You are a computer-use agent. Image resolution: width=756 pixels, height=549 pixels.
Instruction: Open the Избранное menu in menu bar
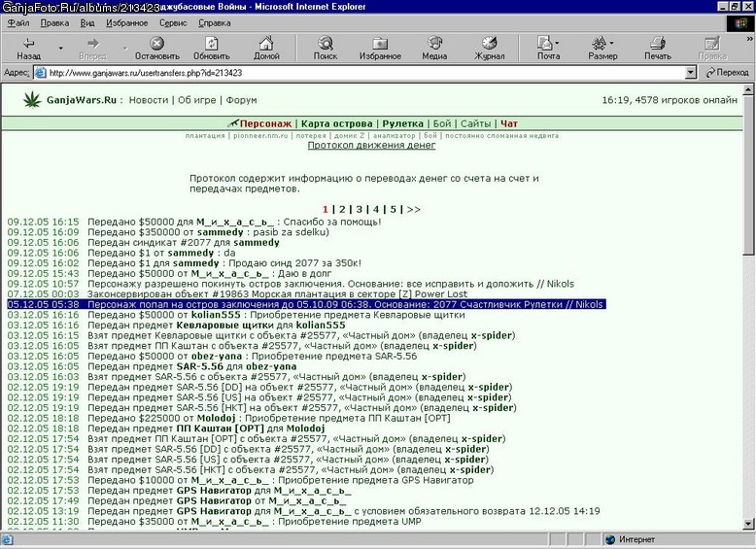[126, 23]
